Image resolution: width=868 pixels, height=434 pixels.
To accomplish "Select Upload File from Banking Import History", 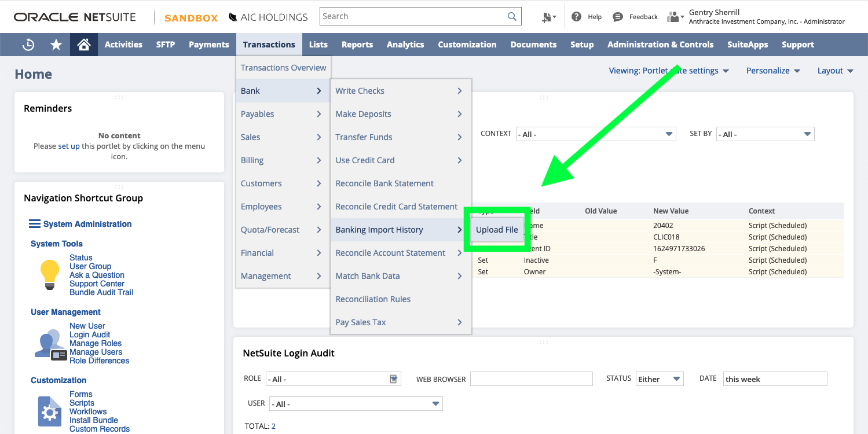I will [496, 230].
